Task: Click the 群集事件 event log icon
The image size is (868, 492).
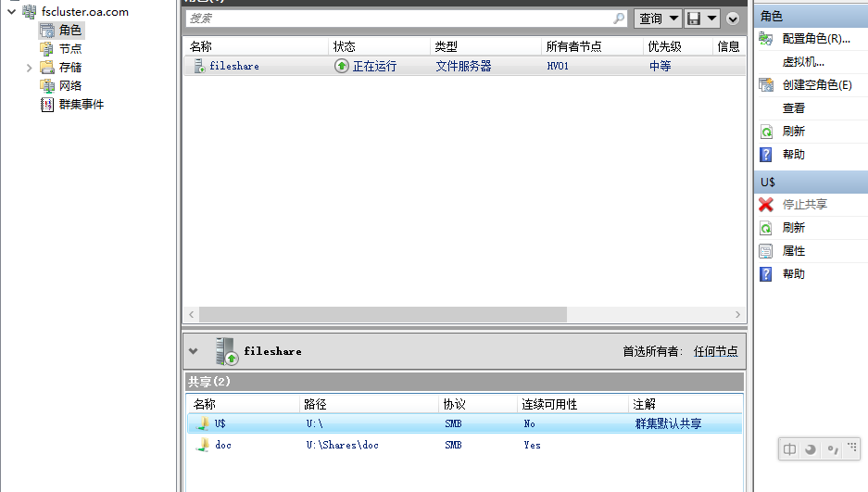Action: pyautogui.click(x=47, y=104)
